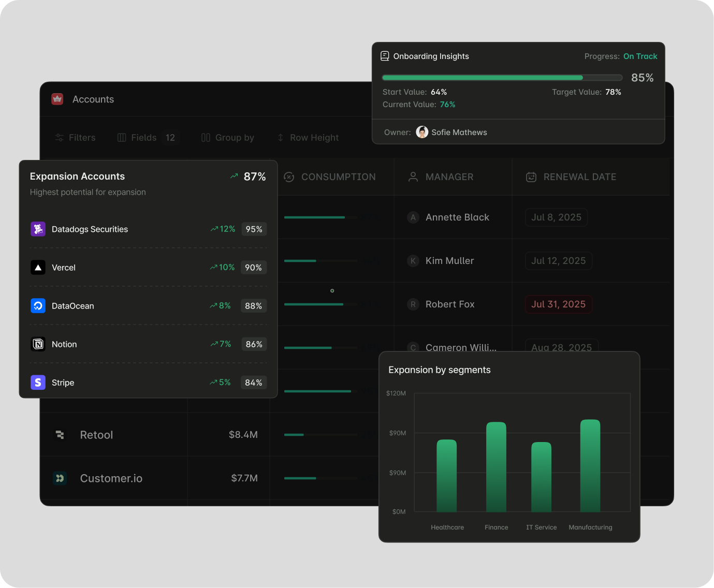This screenshot has height=588, width=714.
Task: Select the Stripe logo icon
Action: pyautogui.click(x=38, y=382)
